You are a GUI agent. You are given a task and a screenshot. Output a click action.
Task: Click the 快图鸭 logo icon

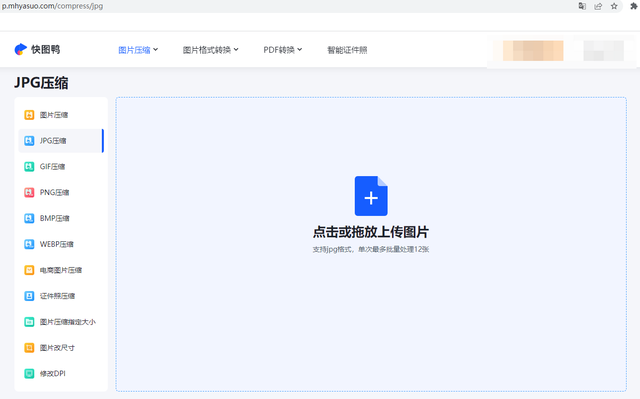click(20, 49)
